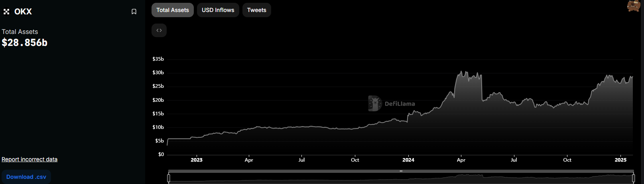Viewport: 644px width, 184px height.
Task: Open the Tweets tab
Action: (257, 10)
